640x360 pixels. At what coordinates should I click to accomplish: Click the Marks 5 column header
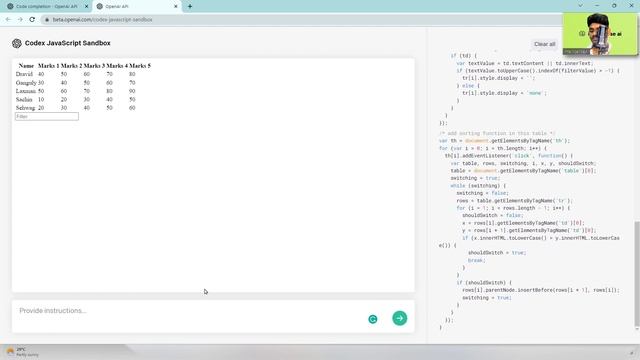(x=140, y=66)
